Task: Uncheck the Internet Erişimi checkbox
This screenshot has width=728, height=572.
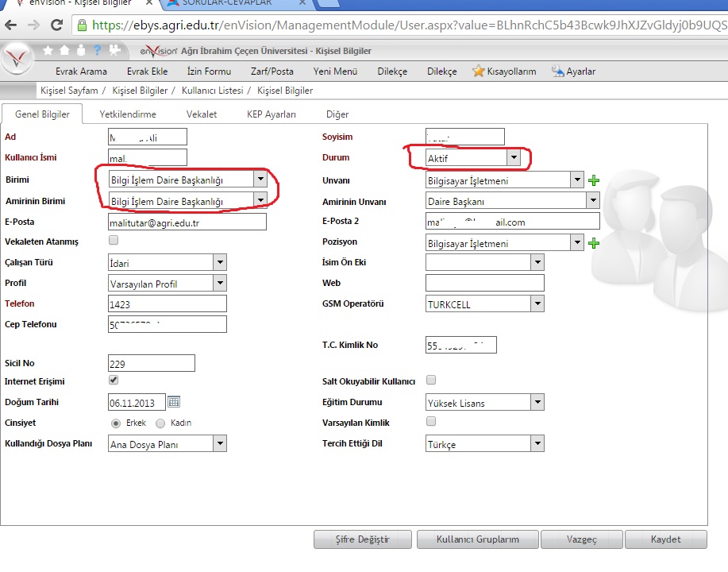Action: click(x=114, y=381)
